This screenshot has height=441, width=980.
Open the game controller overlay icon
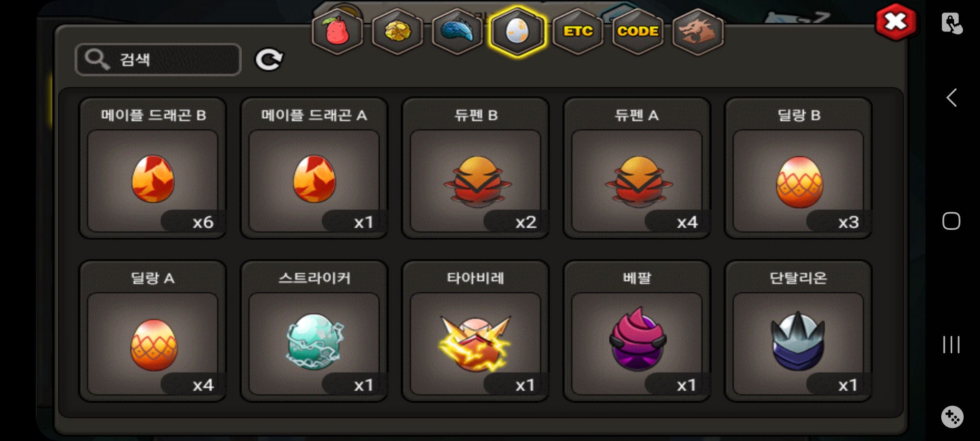point(952,417)
